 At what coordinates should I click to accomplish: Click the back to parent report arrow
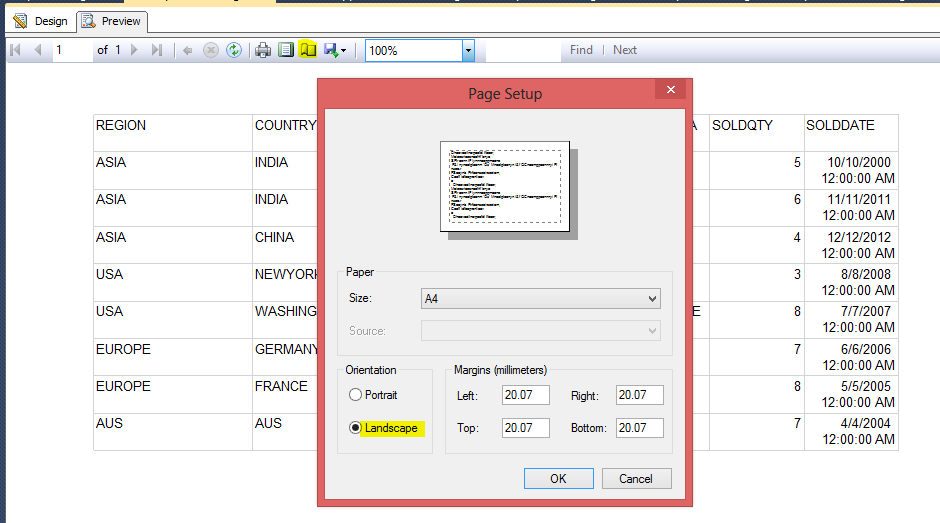click(188, 50)
